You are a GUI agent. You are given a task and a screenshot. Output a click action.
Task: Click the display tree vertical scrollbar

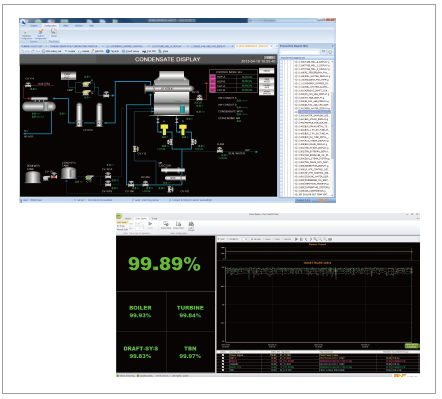332,128
